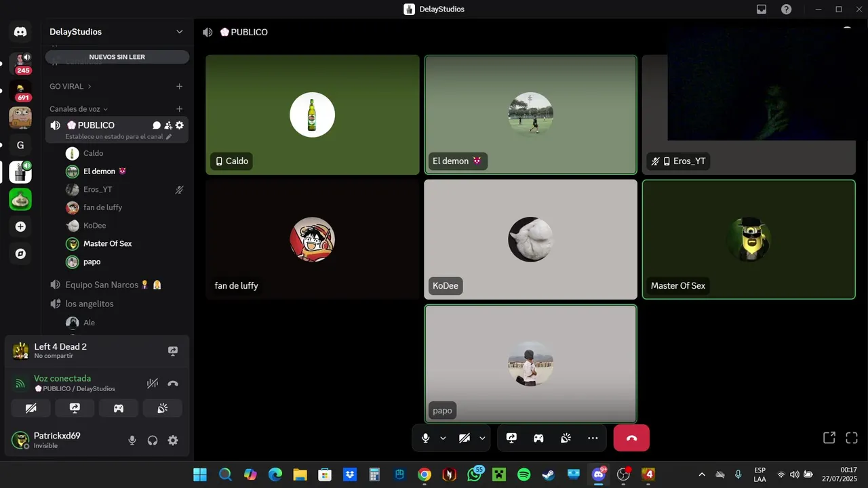Focus El demon's video tile
The image size is (868, 488).
pyautogui.click(x=530, y=115)
